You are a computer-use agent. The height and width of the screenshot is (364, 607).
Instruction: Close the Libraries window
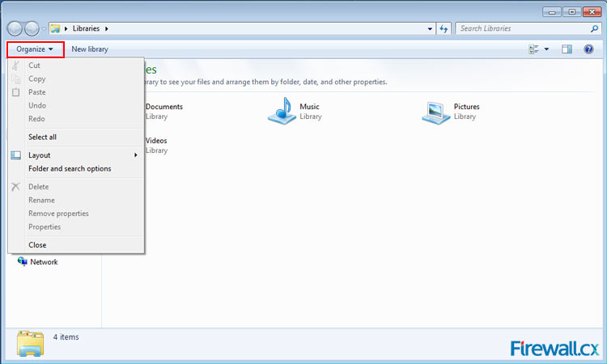tap(592, 12)
